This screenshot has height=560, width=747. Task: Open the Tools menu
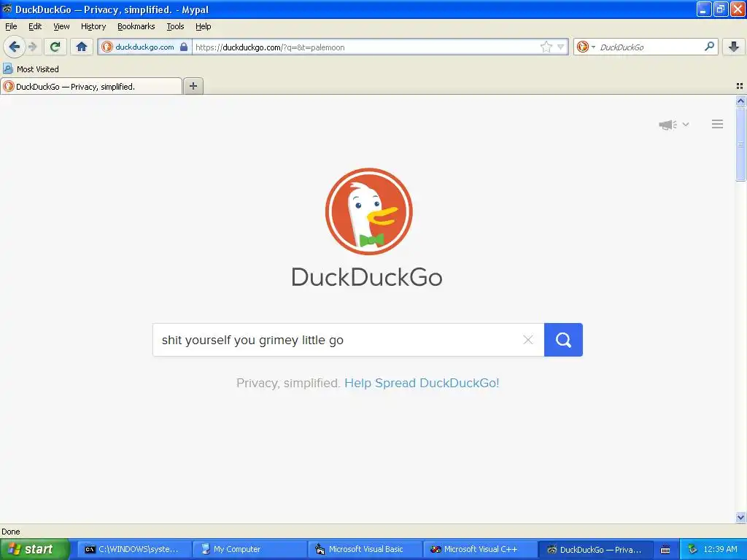pos(175,26)
